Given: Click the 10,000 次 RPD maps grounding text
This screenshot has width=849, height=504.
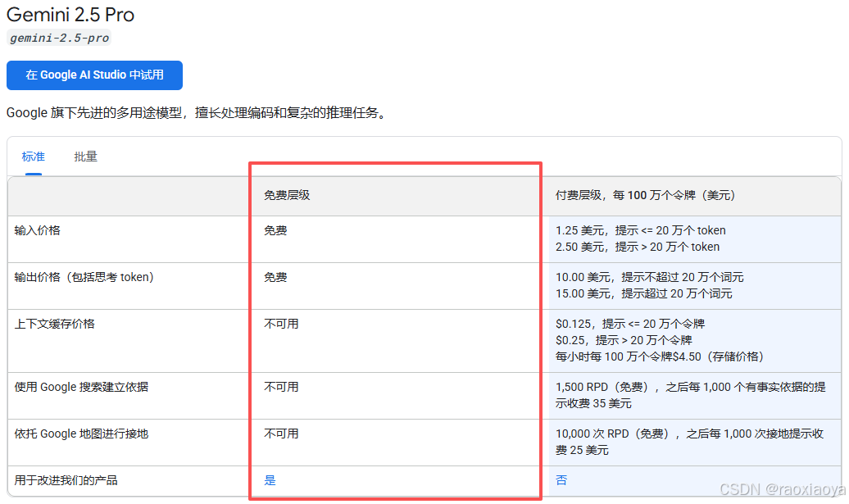Looking at the screenshot, I should click(690, 442).
